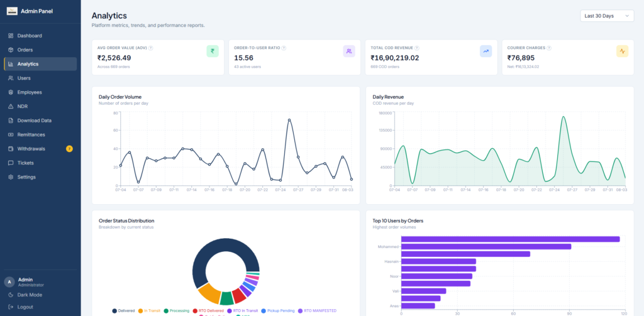Click the Order-to-User Ratio help icon
Viewport: 644px width, 316px height.
pyautogui.click(x=284, y=48)
